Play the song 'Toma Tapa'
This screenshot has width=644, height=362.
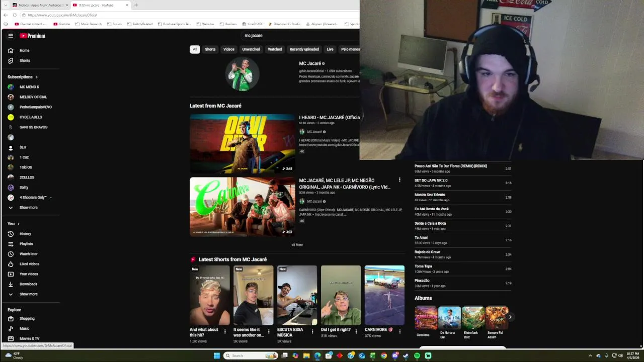click(423, 266)
